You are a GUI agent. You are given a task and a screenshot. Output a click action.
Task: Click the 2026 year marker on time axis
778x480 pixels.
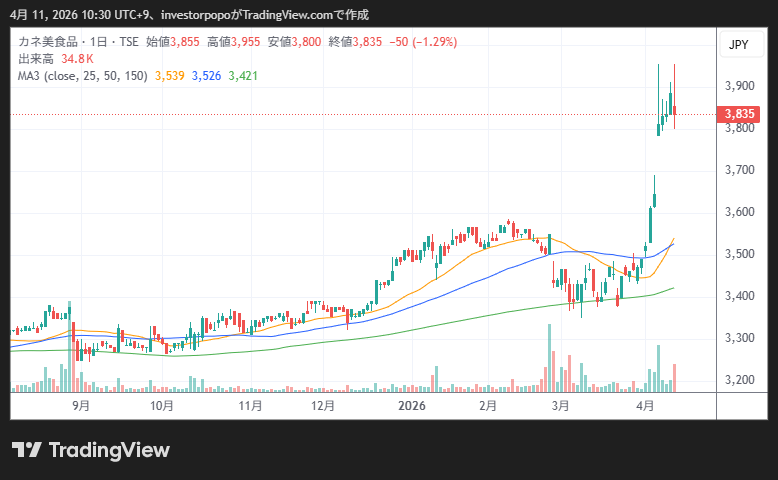coord(412,406)
